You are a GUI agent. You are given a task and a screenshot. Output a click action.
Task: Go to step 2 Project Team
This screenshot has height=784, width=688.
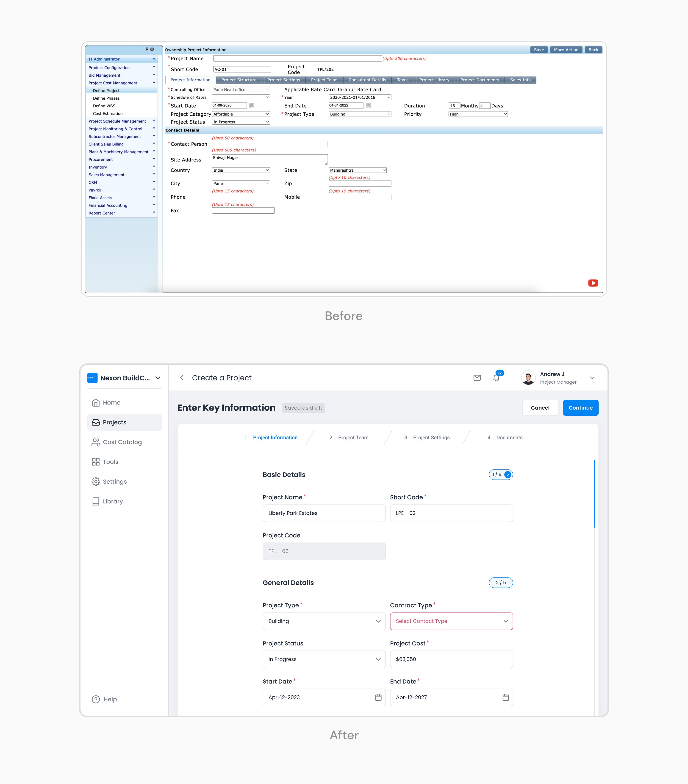tap(349, 438)
